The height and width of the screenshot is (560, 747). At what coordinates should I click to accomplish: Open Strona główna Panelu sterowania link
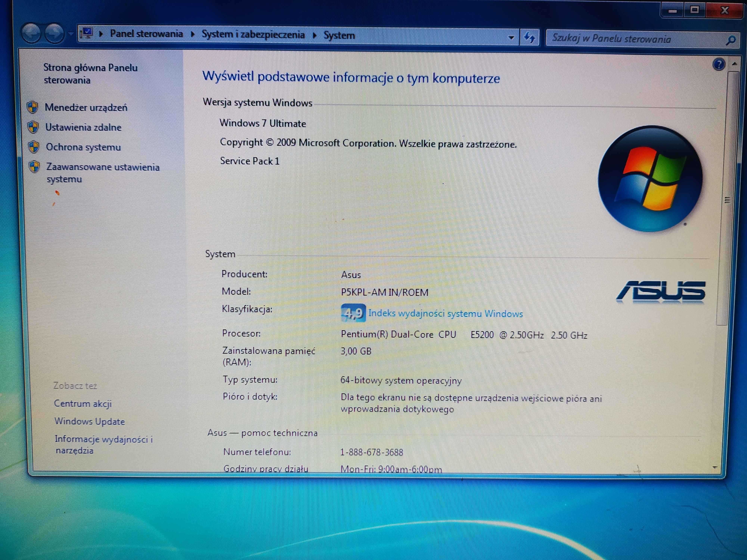click(x=91, y=74)
